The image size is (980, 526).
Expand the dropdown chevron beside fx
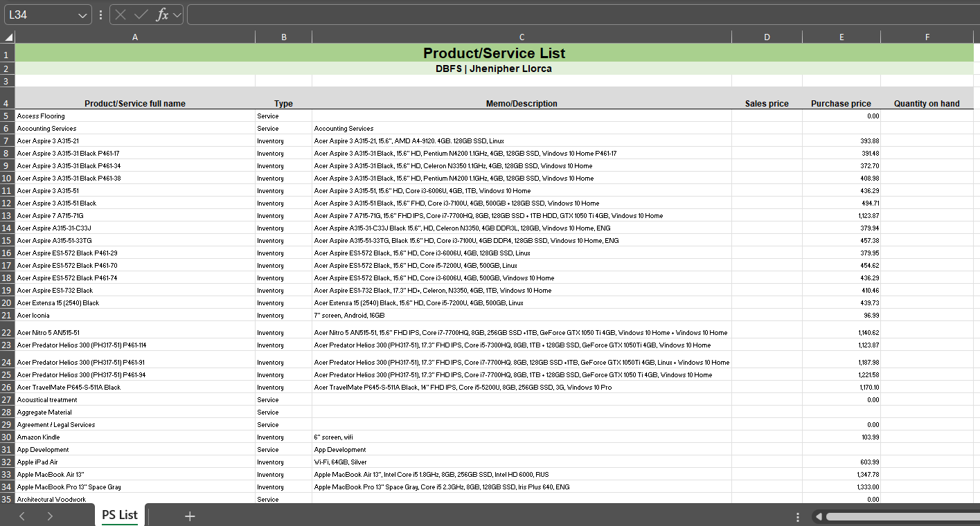tap(177, 15)
